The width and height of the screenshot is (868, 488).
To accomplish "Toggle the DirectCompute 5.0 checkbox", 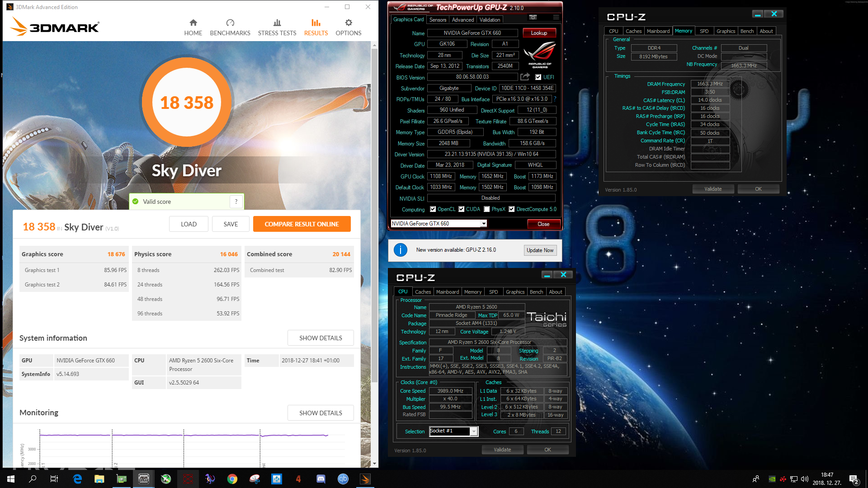I will click(x=511, y=209).
